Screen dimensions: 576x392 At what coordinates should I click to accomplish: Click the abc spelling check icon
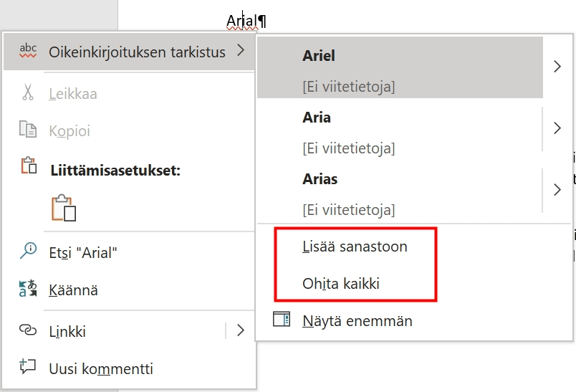[x=28, y=51]
